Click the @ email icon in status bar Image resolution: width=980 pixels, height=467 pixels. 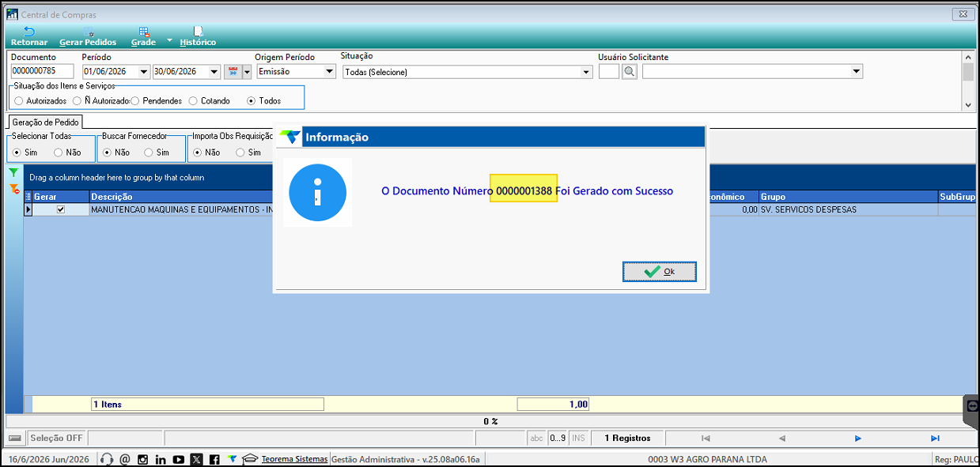125,459
